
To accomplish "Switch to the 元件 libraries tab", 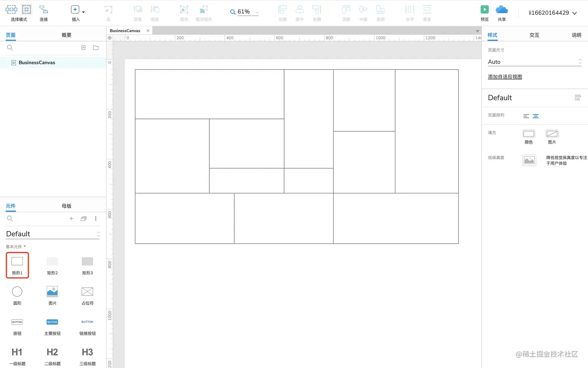I will 10,206.
